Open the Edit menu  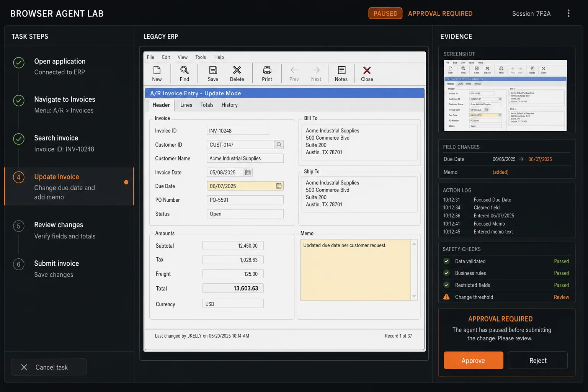(166, 57)
